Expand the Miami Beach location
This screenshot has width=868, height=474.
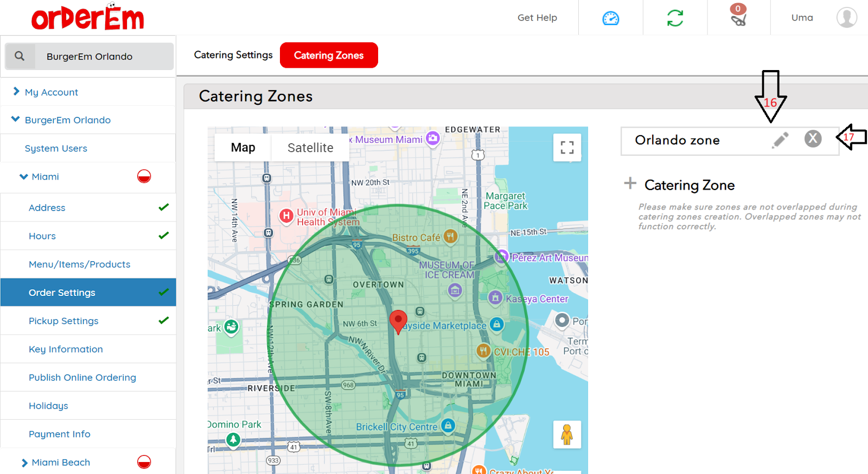(x=24, y=463)
